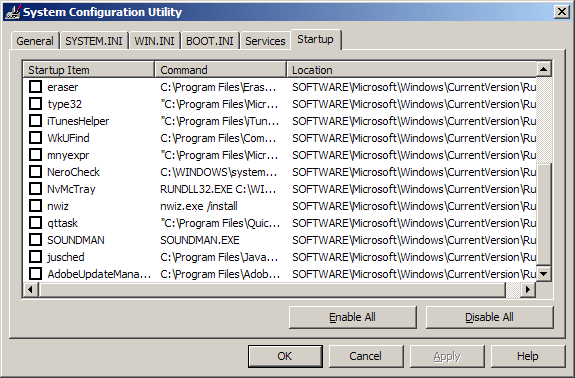Select the SOUNDMAN item name
The height and width of the screenshot is (378, 575).
(x=76, y=240)
